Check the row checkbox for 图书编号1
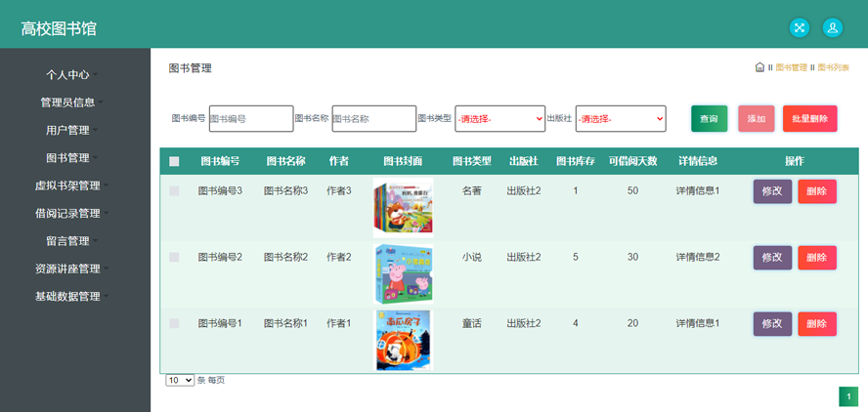The image size is (868, 412). point(174,323)
